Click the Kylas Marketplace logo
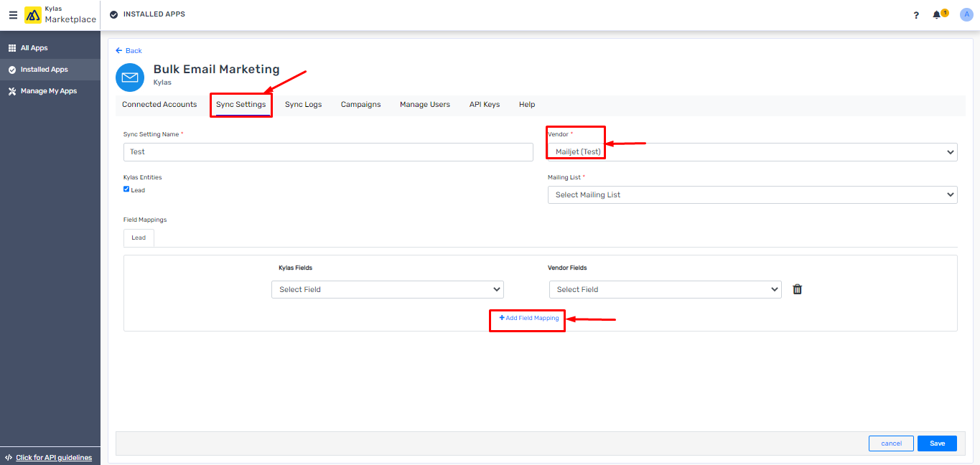The image size is (980, 465). pyautogui.click(x=60, y=15)
